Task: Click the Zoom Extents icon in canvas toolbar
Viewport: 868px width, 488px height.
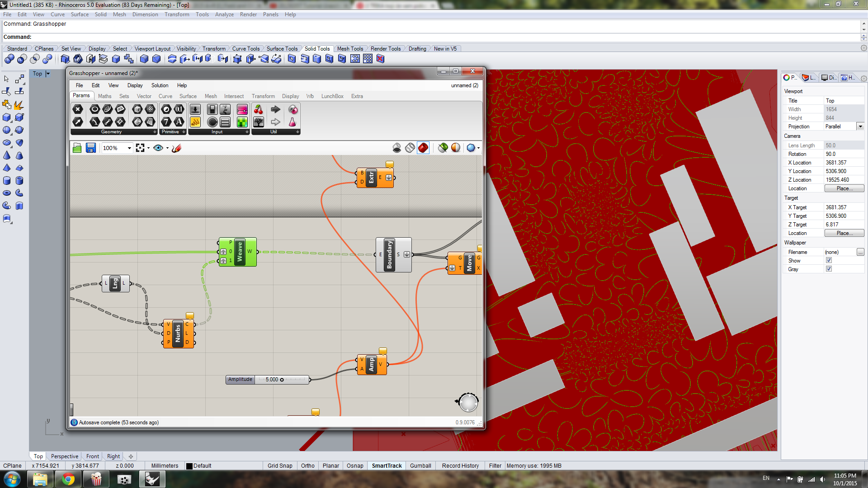Action: pos(140,148)
